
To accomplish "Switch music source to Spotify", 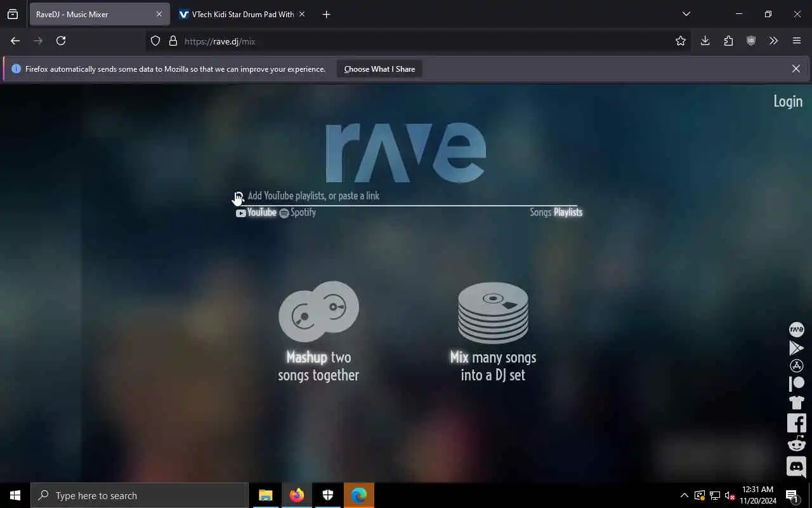I will coord(298,213).
